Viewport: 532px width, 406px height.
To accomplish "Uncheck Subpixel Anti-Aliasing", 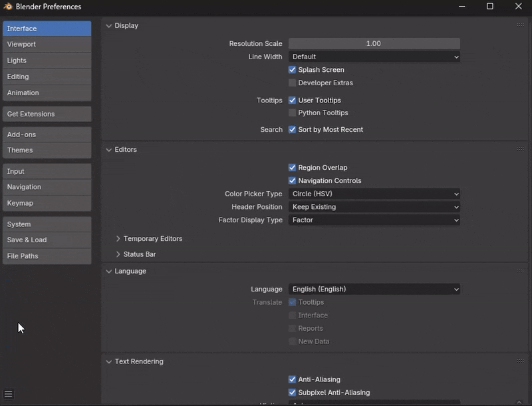I will (292, 393).
